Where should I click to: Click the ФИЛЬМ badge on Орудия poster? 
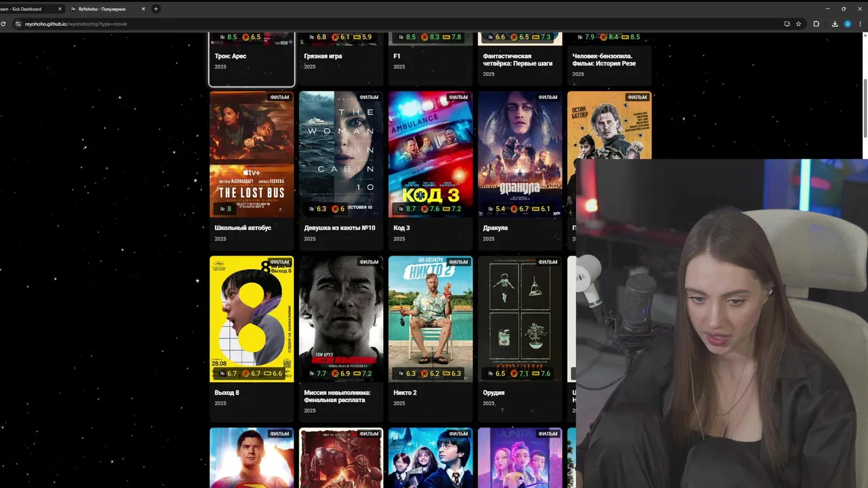(x=548, y=262)
